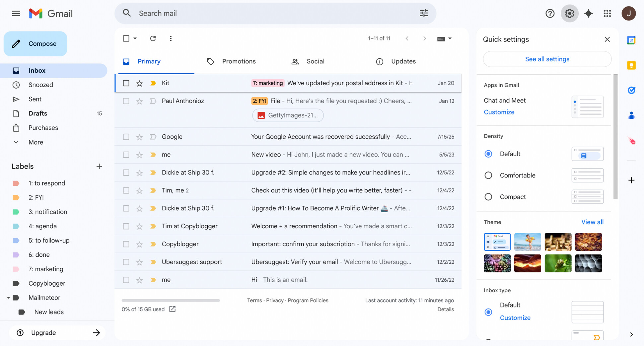Screen dimensions: 644x346
Task: Star the email from Paul Anthonioz
Action: pyautogui.click(x=139, y=101)
